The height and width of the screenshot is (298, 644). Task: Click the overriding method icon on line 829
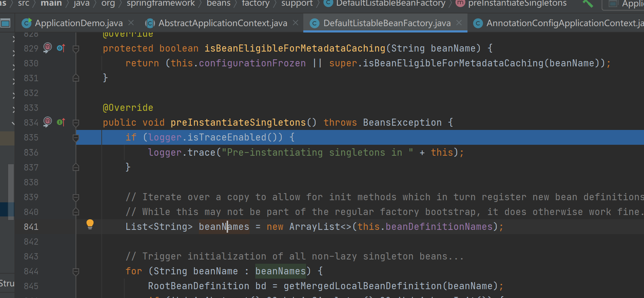click(61, 48)
